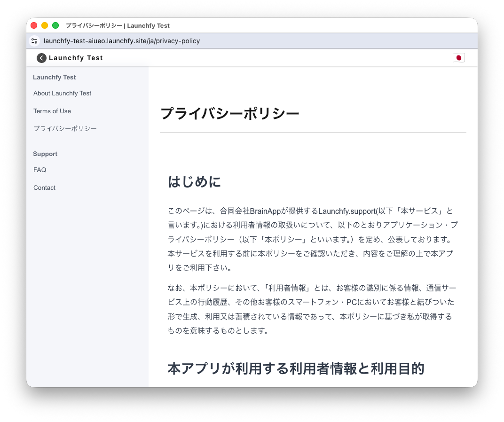Open the language dropdown showing the Japan flag
The height and width of the screenshot is (422, 504).
pyautogui.click(x=459, y=58)
